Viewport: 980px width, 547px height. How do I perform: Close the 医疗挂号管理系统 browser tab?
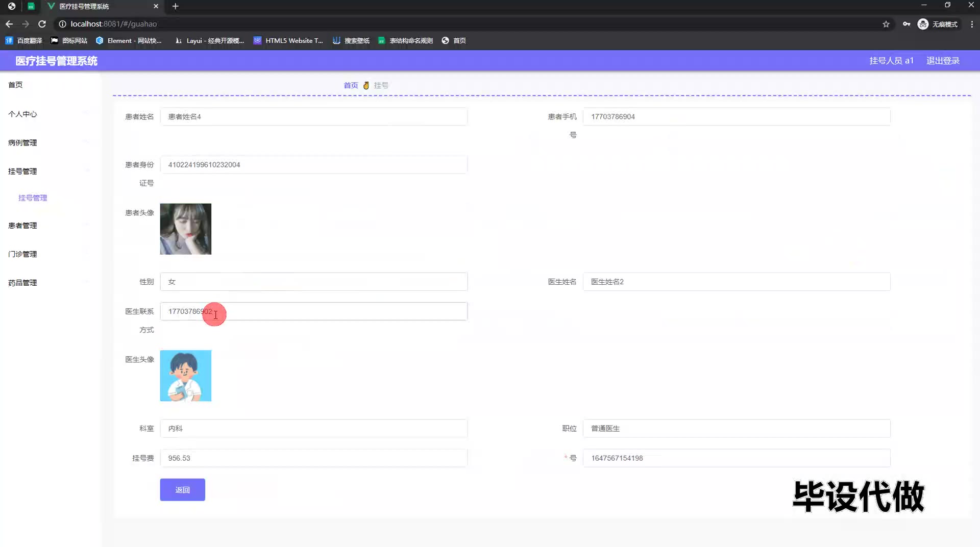point(156,6)
